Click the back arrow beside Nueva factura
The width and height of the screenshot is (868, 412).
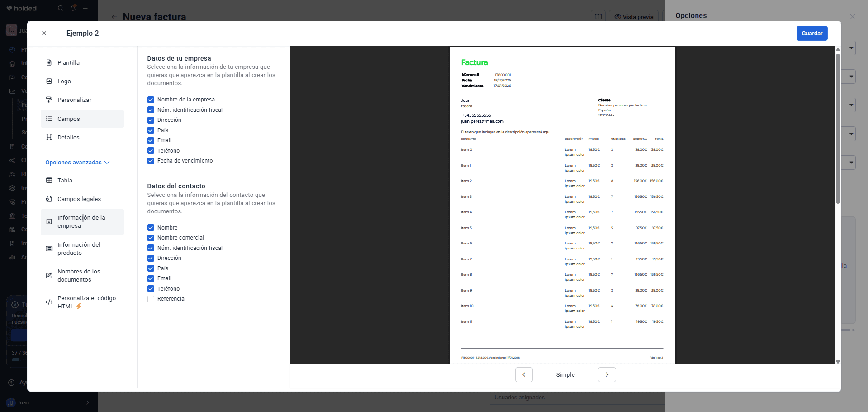pyautogui.click(x=114, y=17)
